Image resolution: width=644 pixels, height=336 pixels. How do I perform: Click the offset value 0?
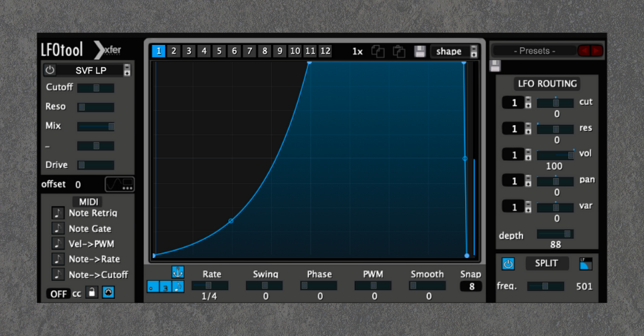[78, 184]
